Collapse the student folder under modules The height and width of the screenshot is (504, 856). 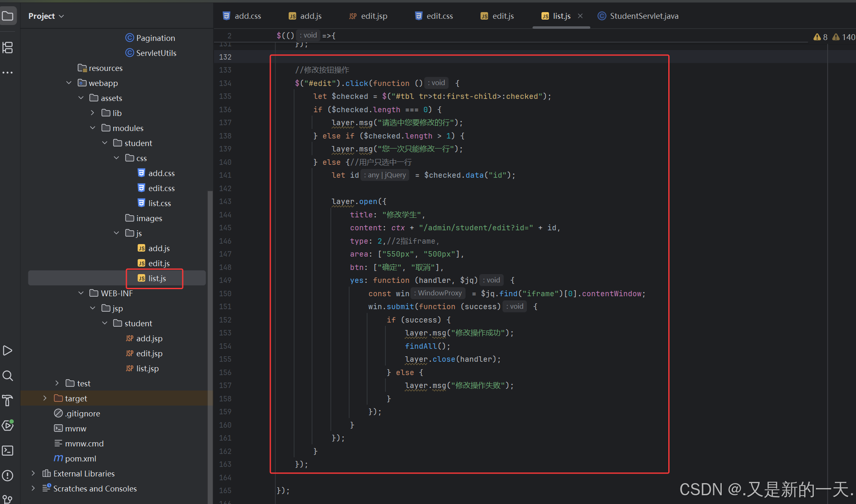point(105,143)
